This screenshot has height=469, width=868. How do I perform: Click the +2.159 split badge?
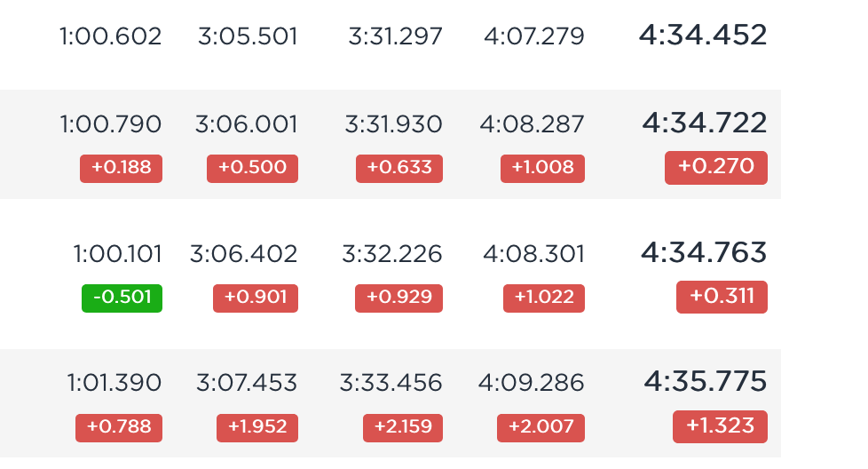(x=403, y=427)
